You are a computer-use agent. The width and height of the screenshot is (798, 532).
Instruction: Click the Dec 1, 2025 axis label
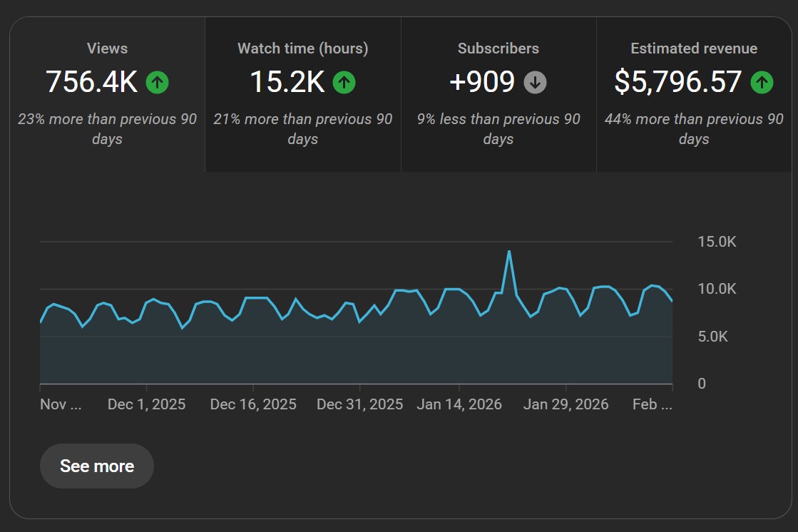click(x=146, y=404)
